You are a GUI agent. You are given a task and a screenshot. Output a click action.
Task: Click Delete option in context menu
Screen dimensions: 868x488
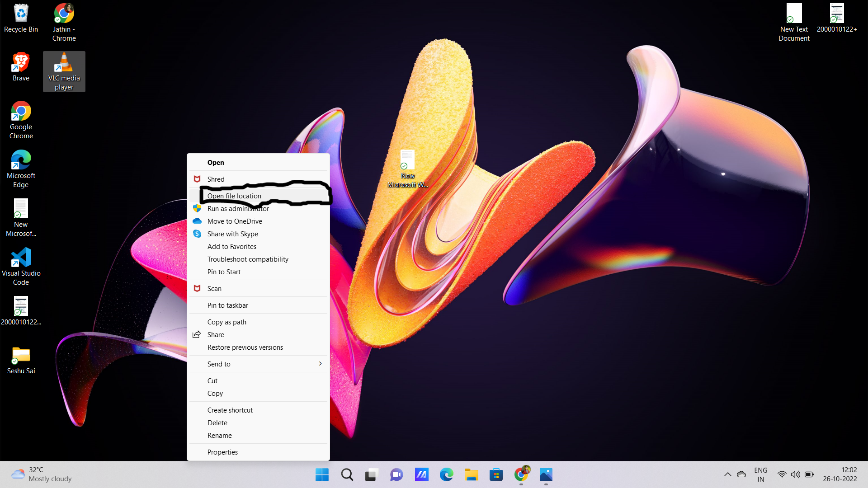[x=217, y=422]
